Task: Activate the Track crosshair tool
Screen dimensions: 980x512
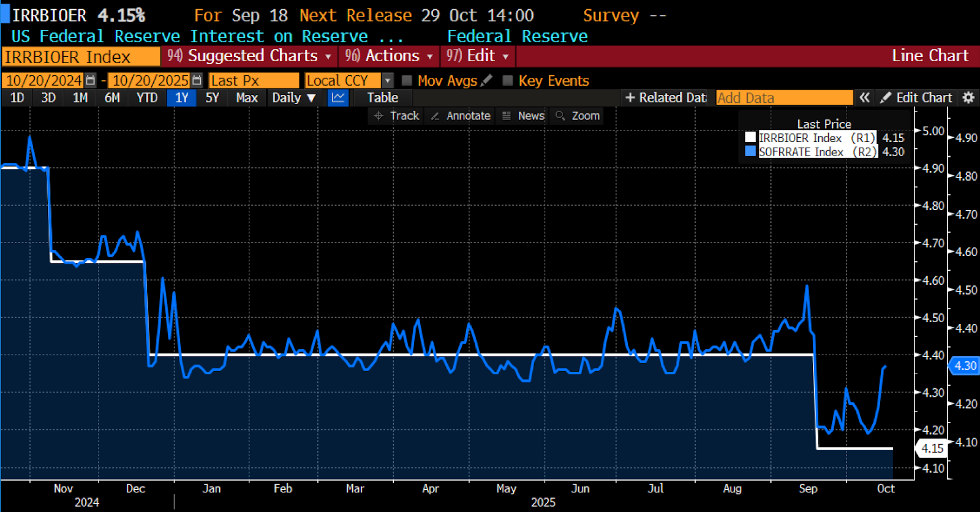Action: tap(397, 116)
